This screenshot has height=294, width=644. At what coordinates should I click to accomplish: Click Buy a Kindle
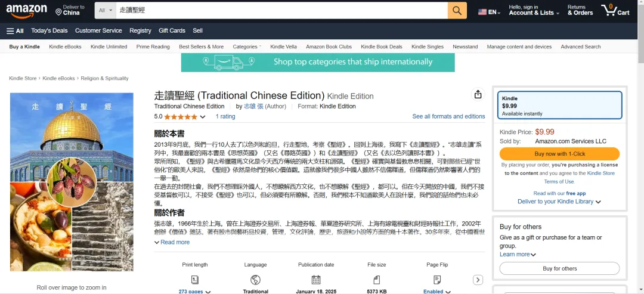pyautogui.click(x=24, y=47)
